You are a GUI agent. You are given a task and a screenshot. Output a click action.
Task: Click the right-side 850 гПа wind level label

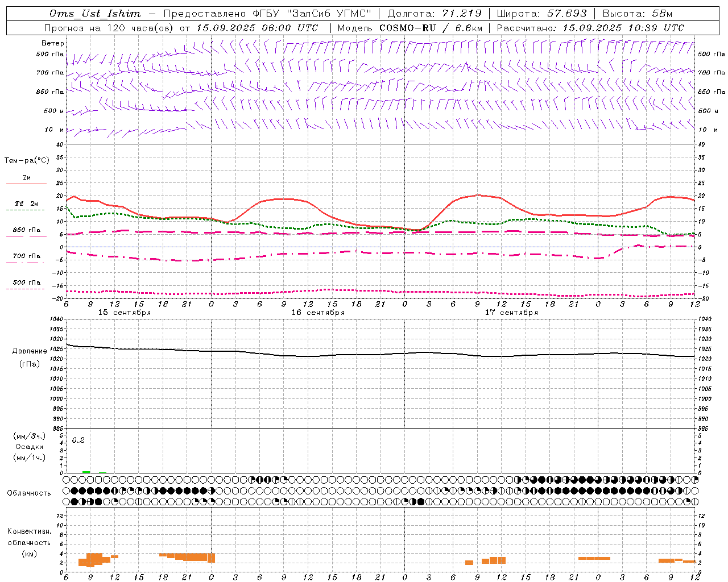712,92
